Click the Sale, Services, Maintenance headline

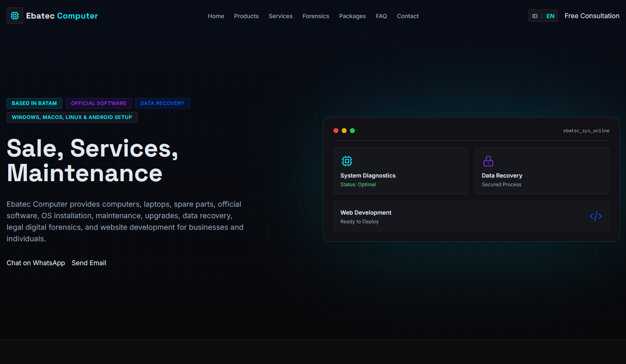(x=93, y=161)
